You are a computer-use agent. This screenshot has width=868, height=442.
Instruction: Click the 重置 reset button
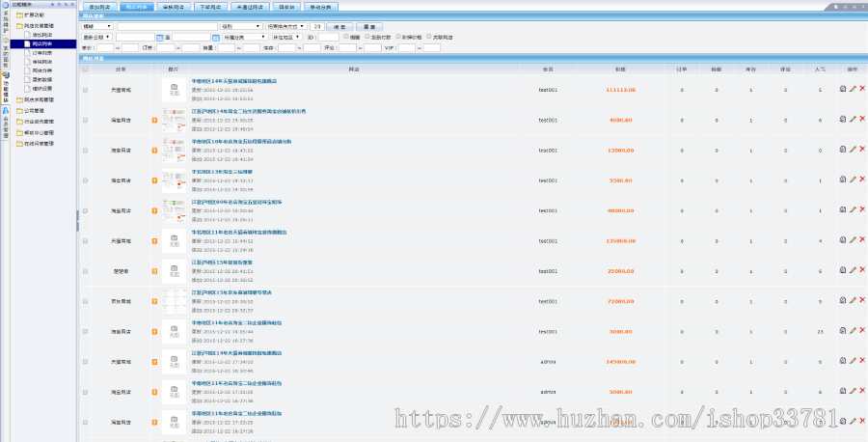[x=369, y=26]
